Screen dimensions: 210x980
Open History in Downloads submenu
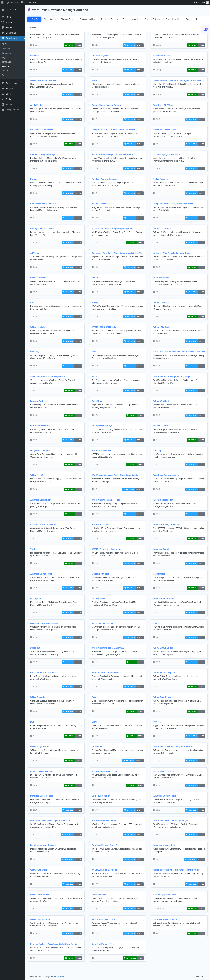tap(5, 71)
